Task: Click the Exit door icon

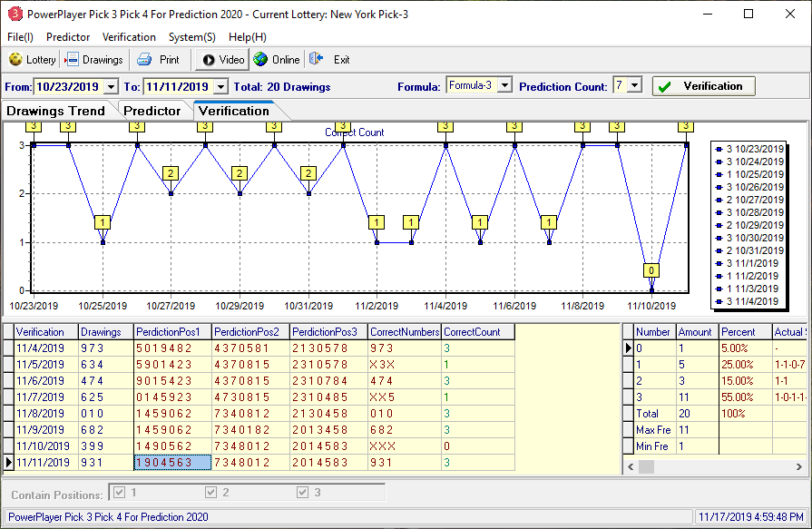Action: click(x=317, y=59)
